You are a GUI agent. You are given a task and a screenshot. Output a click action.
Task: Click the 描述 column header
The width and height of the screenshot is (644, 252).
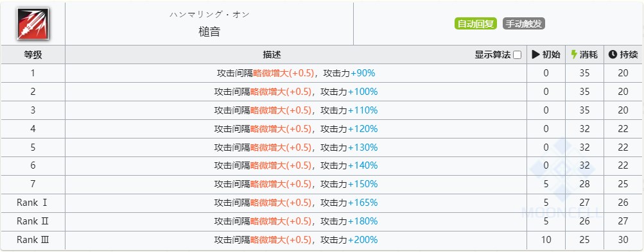pyautogui.click(x=272, y=55)
